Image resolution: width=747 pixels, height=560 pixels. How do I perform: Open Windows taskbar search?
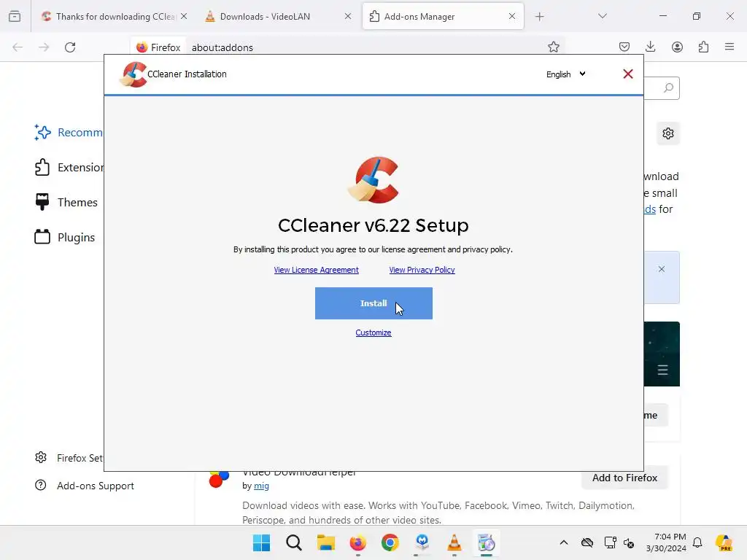click(293, 542)
